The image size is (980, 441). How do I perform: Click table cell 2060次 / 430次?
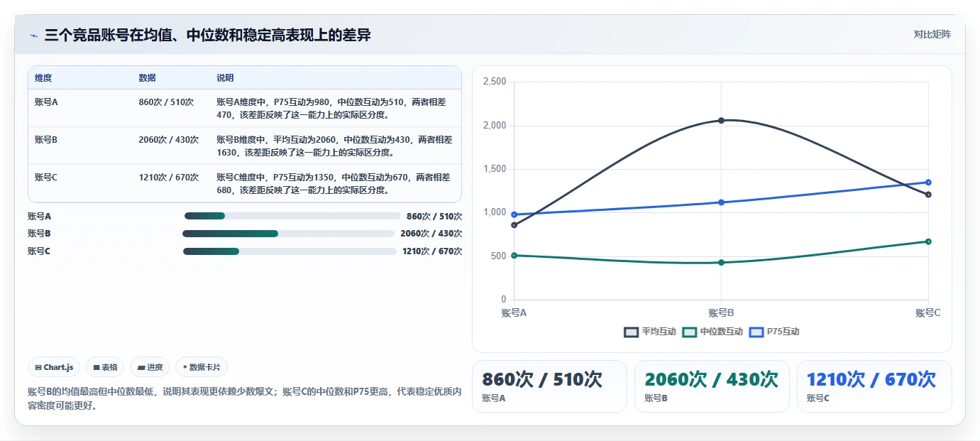point(169,140)
